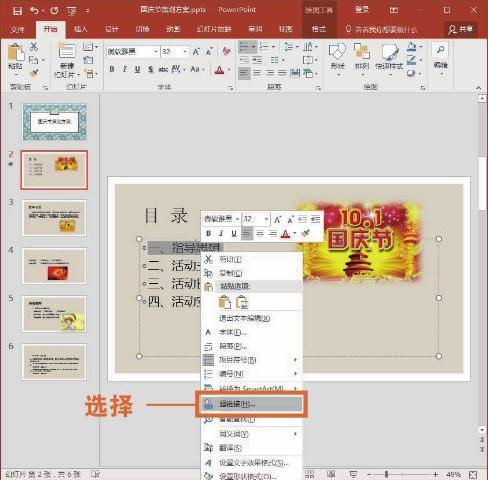Click the Save icon in quick access toolbar
The width and height of the screenshot is (488, 480).
17,11
